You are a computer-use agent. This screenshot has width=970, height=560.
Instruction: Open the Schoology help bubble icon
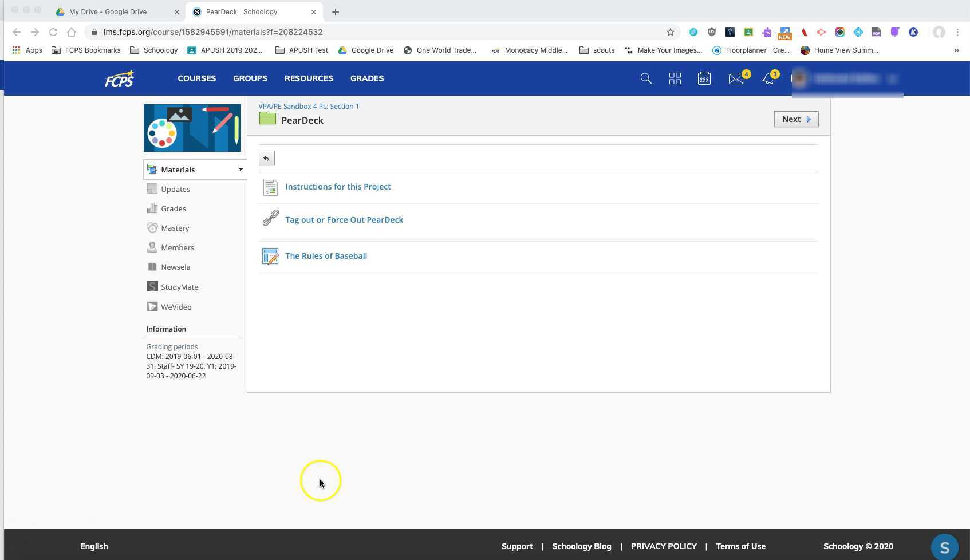point(944,546)
